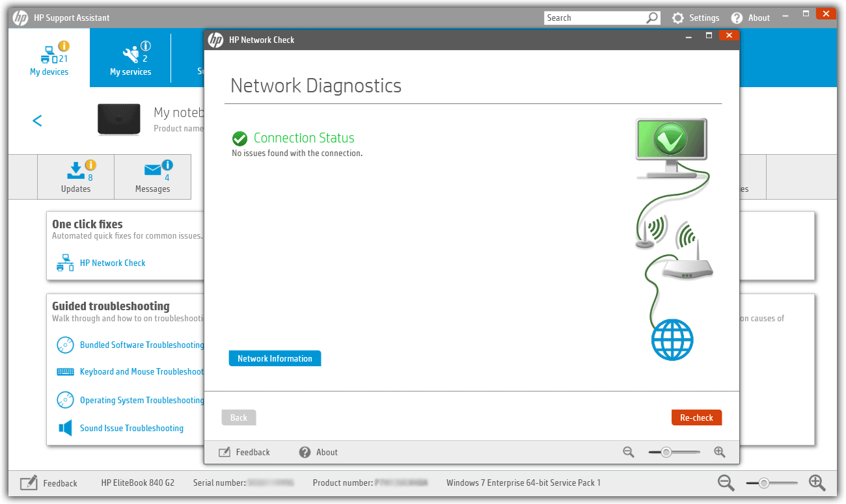846x504 pixels.
Task: Click the keyboard icon in Guided troubleshooting
Action: click(x=65, y=372)
